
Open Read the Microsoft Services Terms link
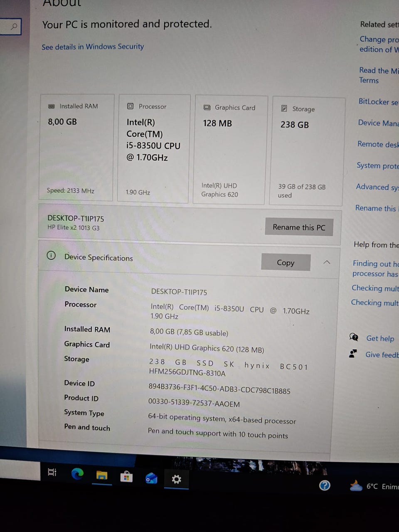tap(379, 75)
